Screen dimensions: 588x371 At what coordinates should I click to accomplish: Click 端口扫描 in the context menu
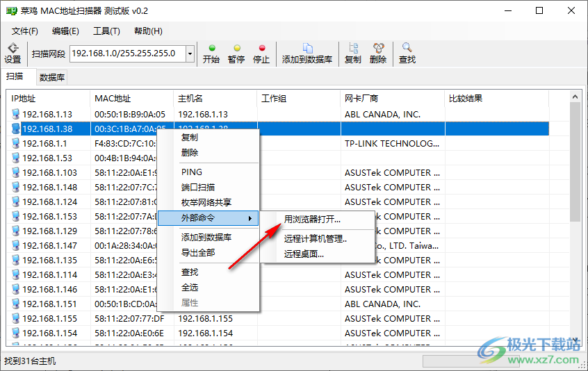[x=198, y=187]
